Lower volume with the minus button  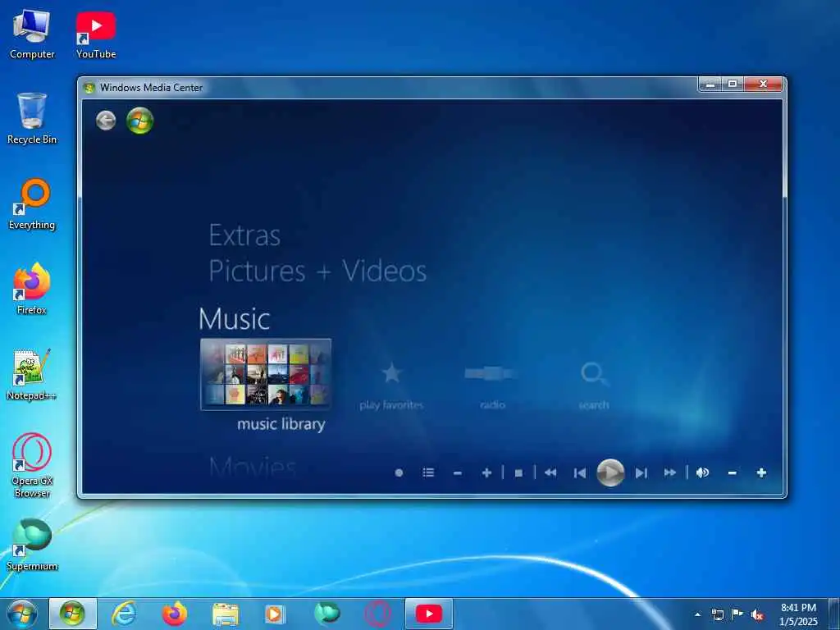[x=733, y=472]
